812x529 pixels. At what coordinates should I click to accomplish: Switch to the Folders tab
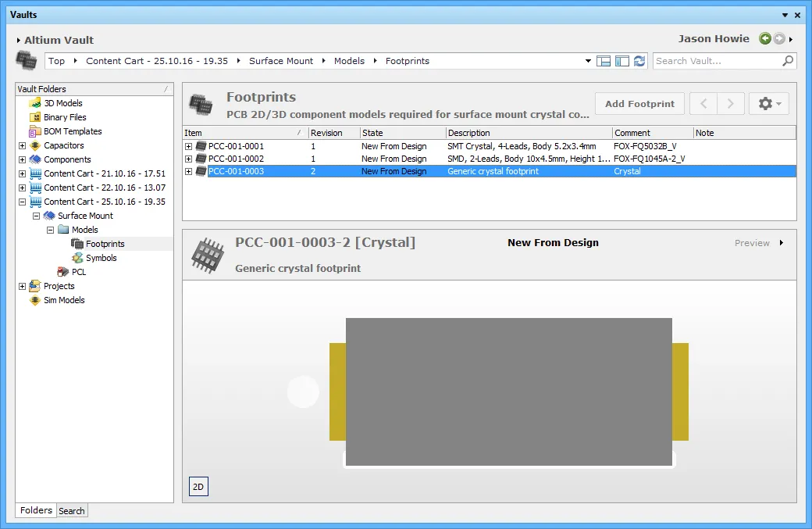pos(36,510)
